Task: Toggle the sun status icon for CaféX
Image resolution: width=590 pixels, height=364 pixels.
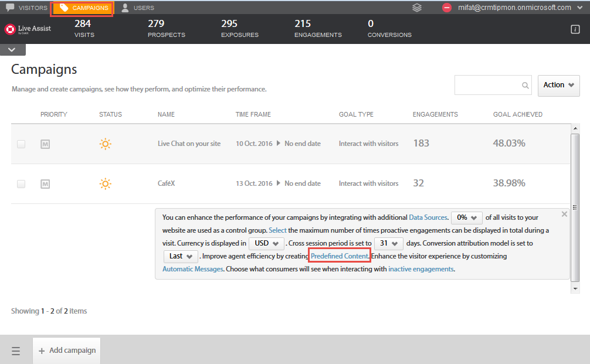Action: (106, 183)
